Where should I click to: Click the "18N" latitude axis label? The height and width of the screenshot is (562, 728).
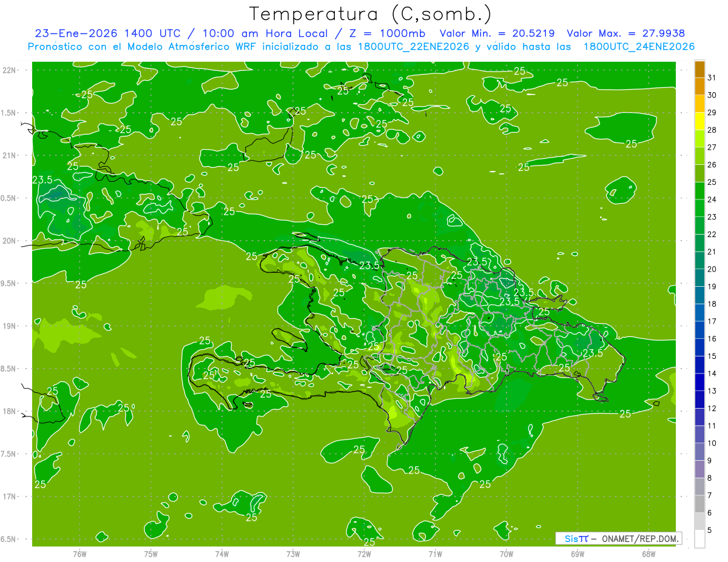click(x=10, y=412)
